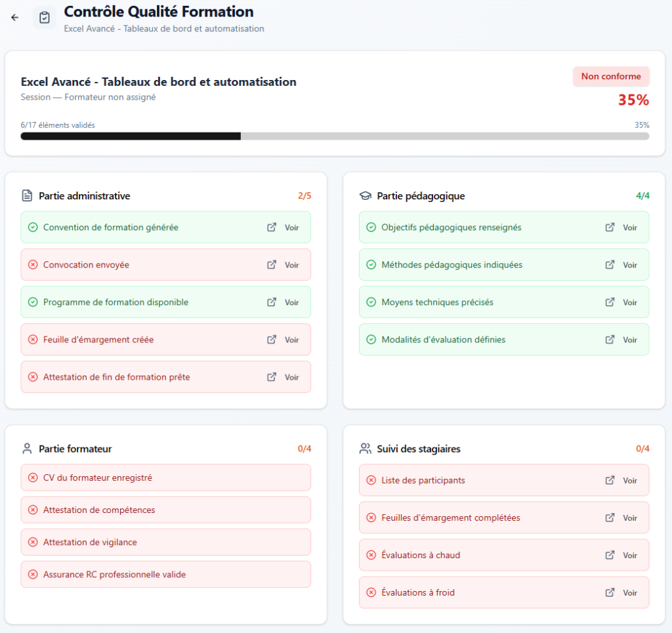Click the Partie pédagogique graduation cap icon
Image resolution: width=672 pixels, height=633 pixels.
(365, 196)
